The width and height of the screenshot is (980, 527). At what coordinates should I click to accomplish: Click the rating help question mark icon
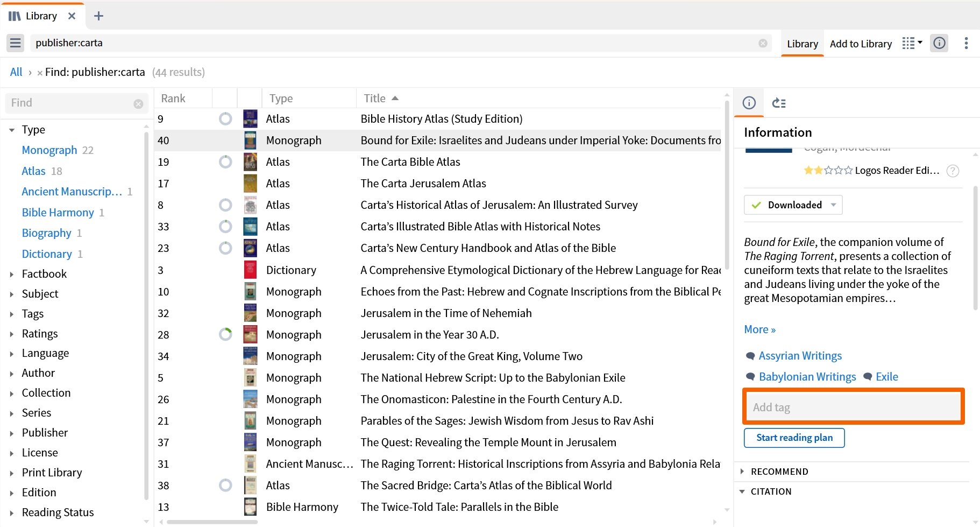(953, 171)
